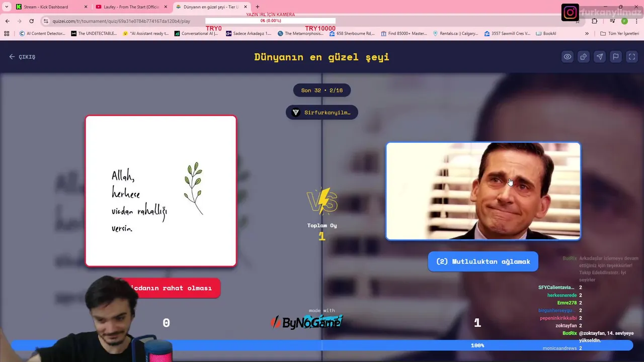Open browser extensions puzzle icon

[595, 21]
